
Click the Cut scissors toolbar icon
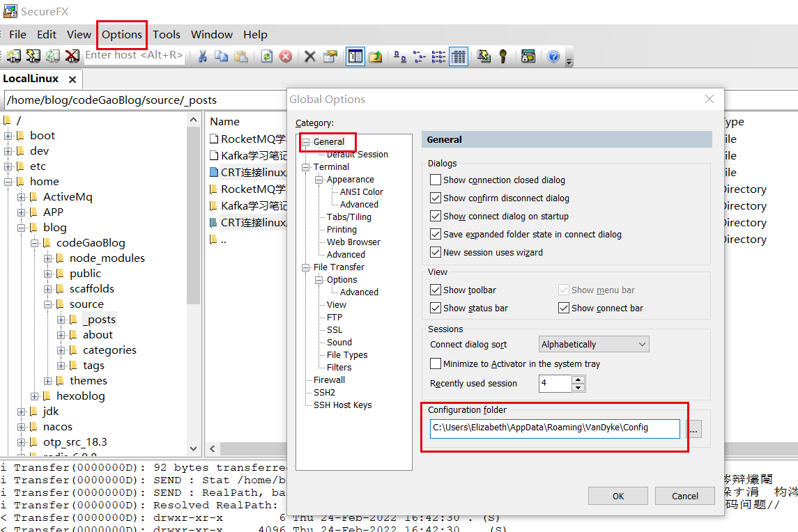click(x=202, y=56)
